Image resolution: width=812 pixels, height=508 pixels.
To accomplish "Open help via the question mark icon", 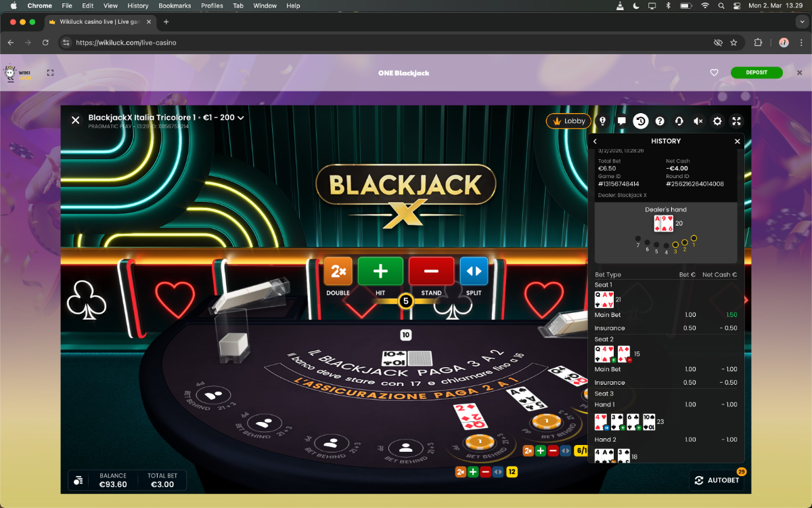I will click(660, 121).
